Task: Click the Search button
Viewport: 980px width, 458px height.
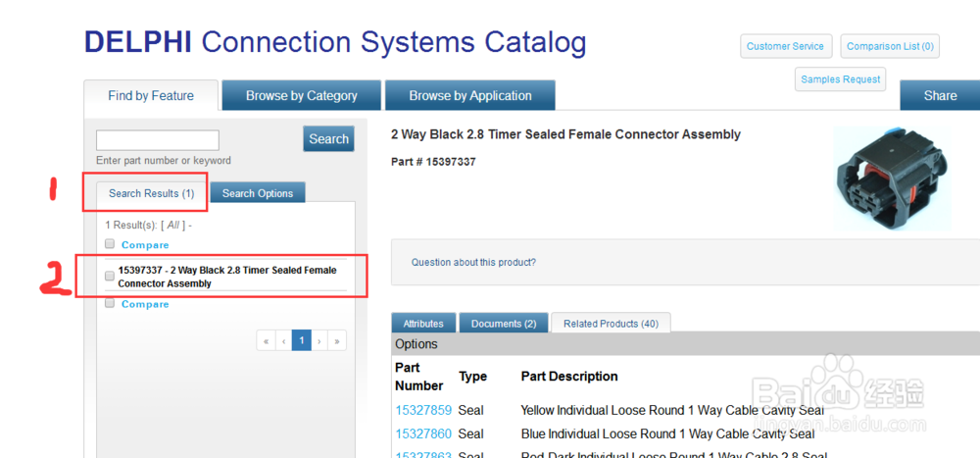Action: click(328, 139)
